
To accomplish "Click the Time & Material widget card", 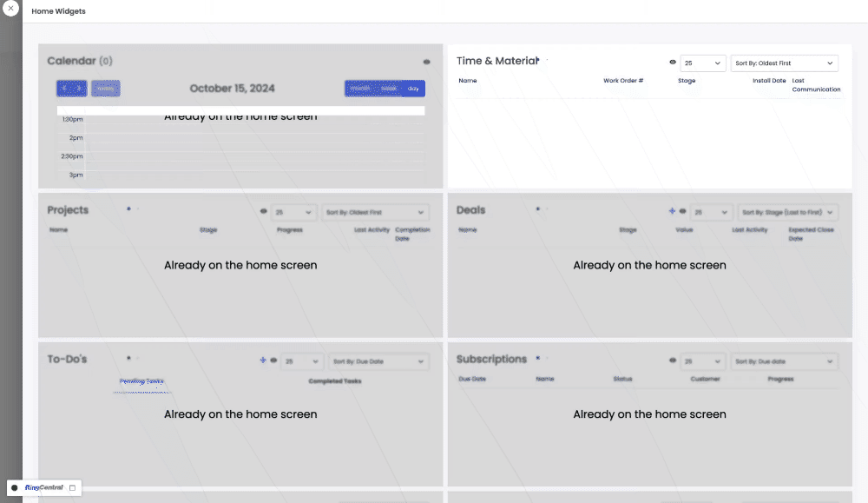I will [x=649, y=139].
